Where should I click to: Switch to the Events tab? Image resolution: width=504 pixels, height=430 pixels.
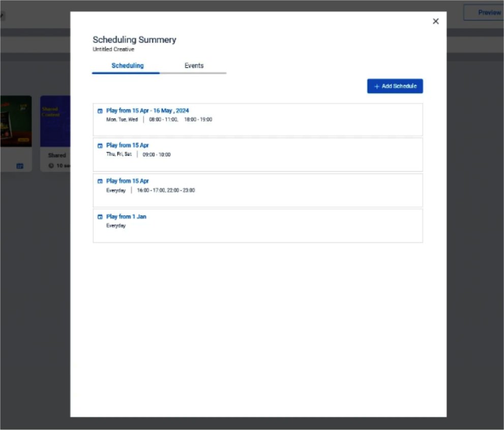tap(194, 66)
